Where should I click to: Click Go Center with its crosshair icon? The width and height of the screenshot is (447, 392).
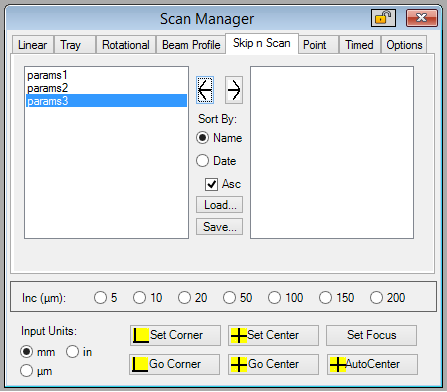273,364
